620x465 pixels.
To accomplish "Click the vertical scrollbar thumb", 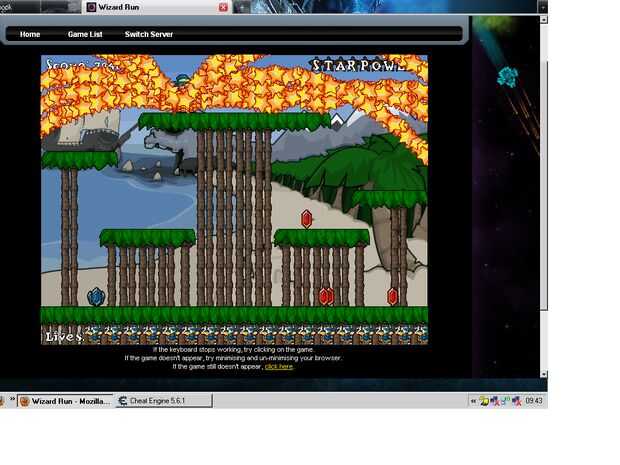I will pos(544,185).
